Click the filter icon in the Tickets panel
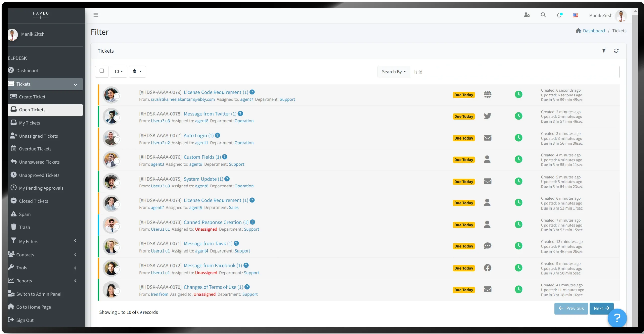The width and height of the screenshot is (644, 334). pos(604,50)
